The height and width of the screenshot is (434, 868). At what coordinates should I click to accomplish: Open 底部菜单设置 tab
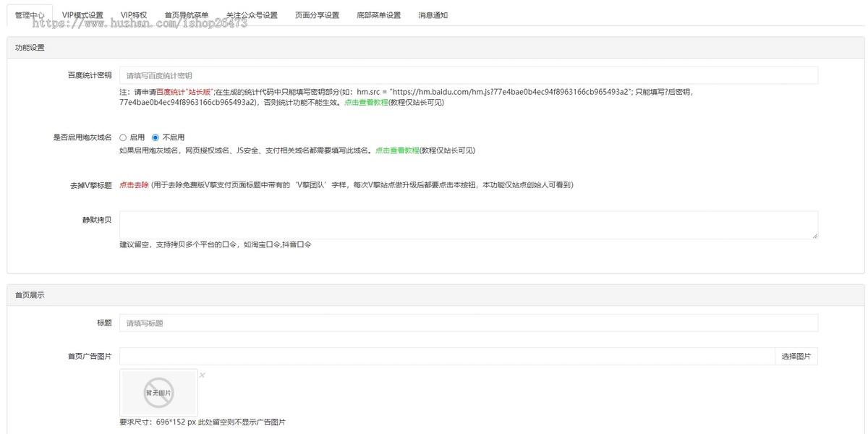pyautogui.click(x=378, y=14)
